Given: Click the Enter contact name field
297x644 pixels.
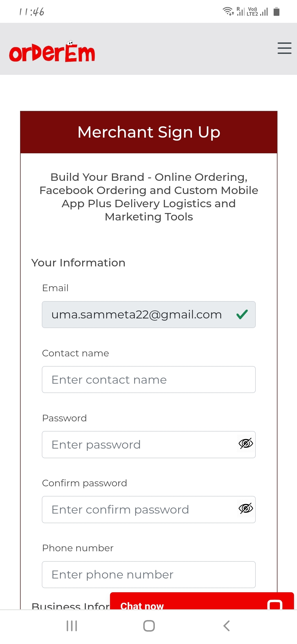Looking at the screenshot, I should pos(148,380).
